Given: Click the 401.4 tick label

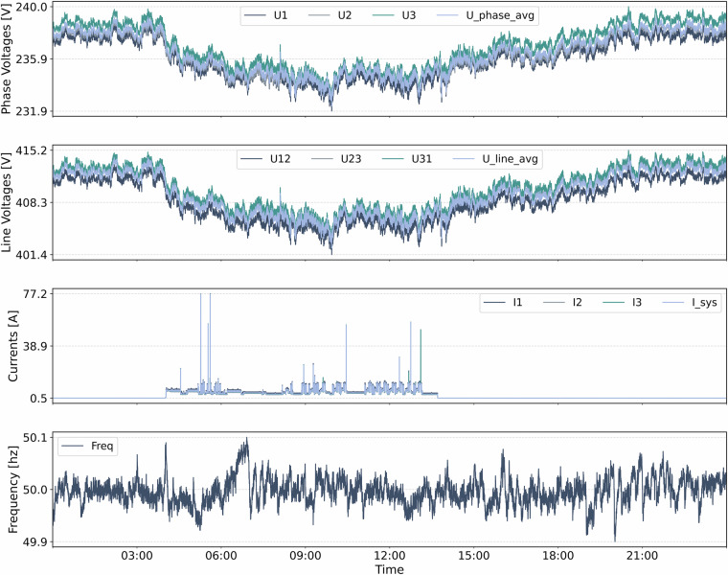Looking at the screenshot, I should click(x=32, y=255).
